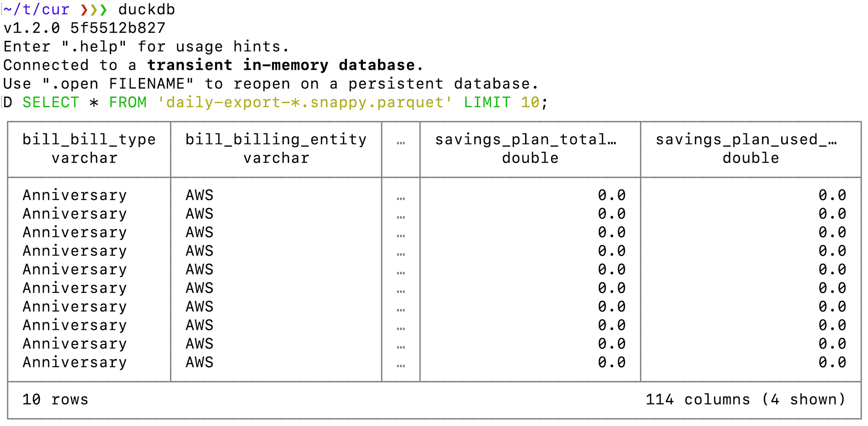Click the '.help' hint text
Viewport: 868px width, 426px height.
pyautogui.click(x=94, y=46)
